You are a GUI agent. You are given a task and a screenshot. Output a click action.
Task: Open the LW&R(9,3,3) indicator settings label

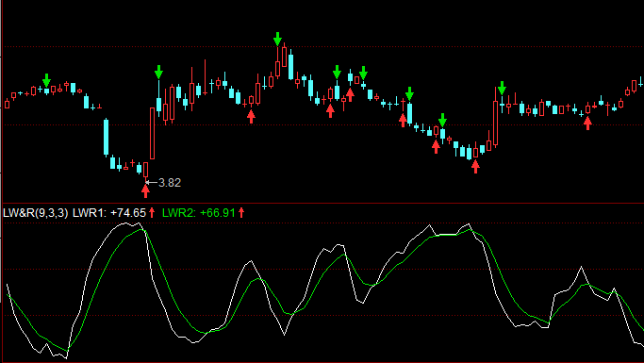(x=35, y=213)
